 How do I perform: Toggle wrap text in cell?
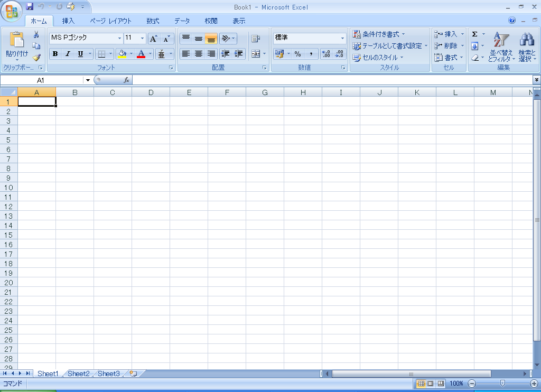coord(256,39)
